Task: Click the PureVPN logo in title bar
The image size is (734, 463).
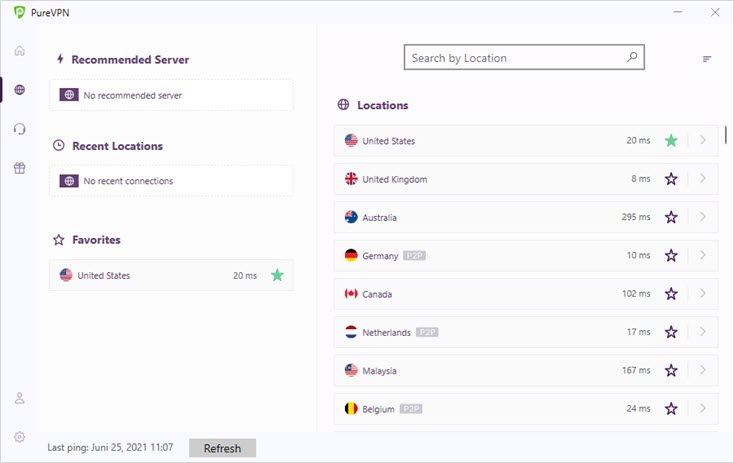Action: click(x=19, y=12)
